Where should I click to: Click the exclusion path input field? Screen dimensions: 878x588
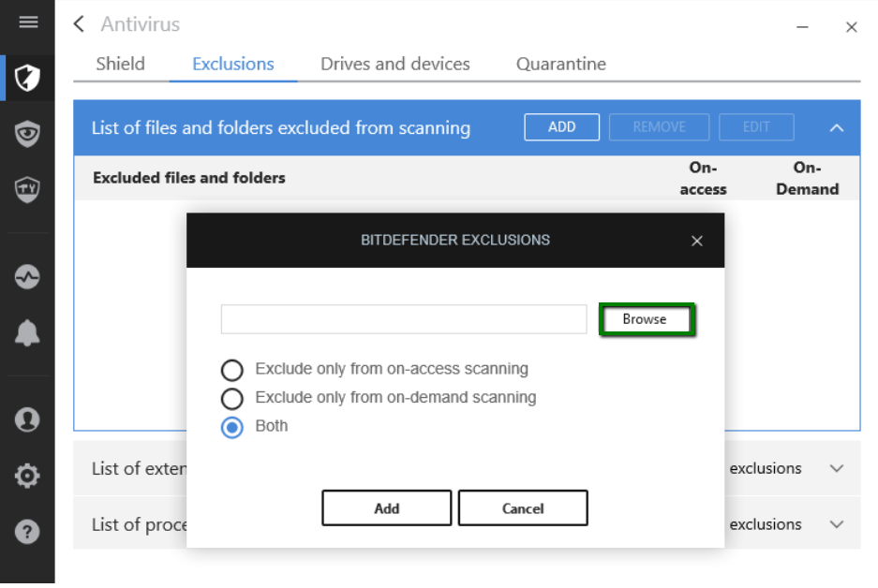coord(404,319)
